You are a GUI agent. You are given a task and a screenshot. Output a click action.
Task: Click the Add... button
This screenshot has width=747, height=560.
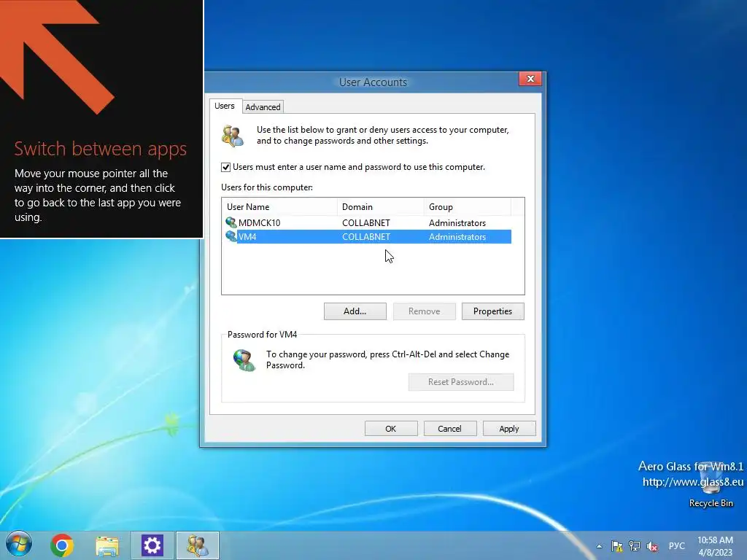coord(355,311)
